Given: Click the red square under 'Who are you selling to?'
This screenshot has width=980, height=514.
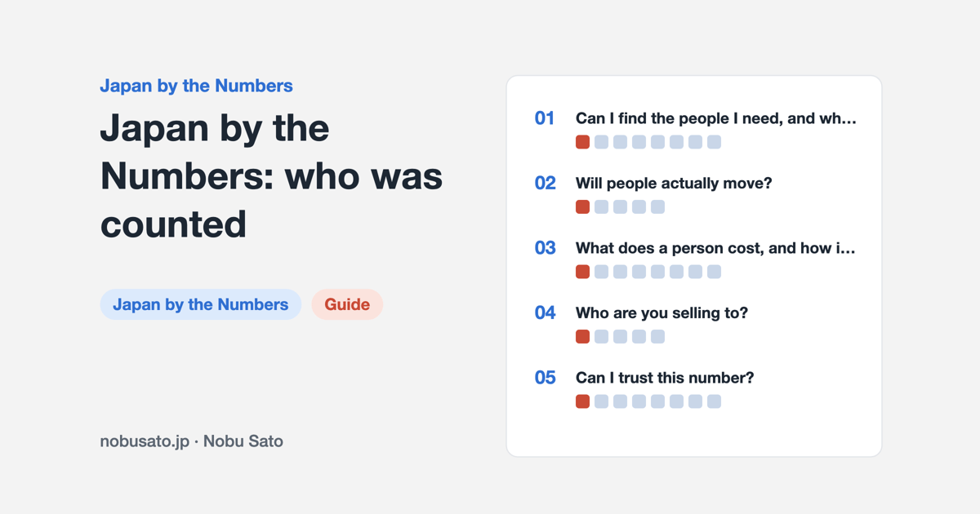Looking at the screenshot, I should [582, 336].
